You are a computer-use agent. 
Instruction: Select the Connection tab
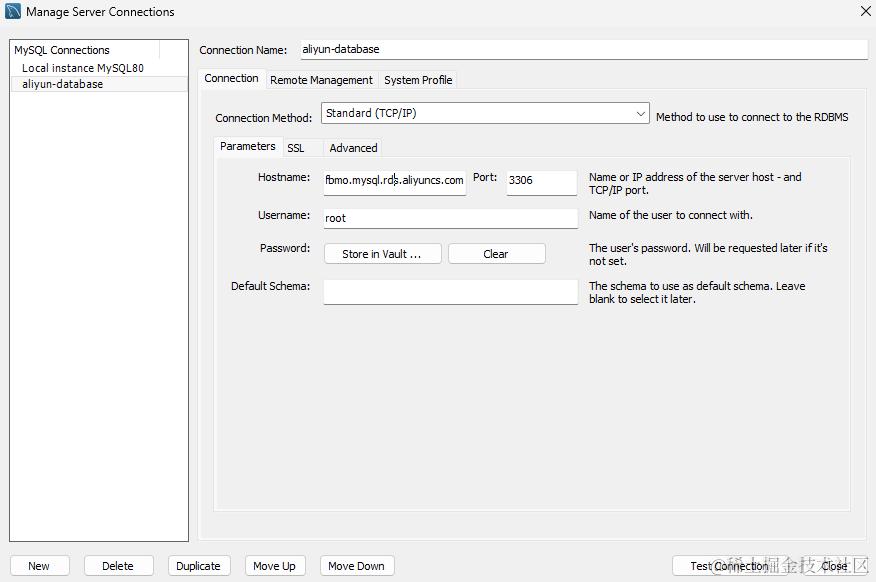click(231, 79)
